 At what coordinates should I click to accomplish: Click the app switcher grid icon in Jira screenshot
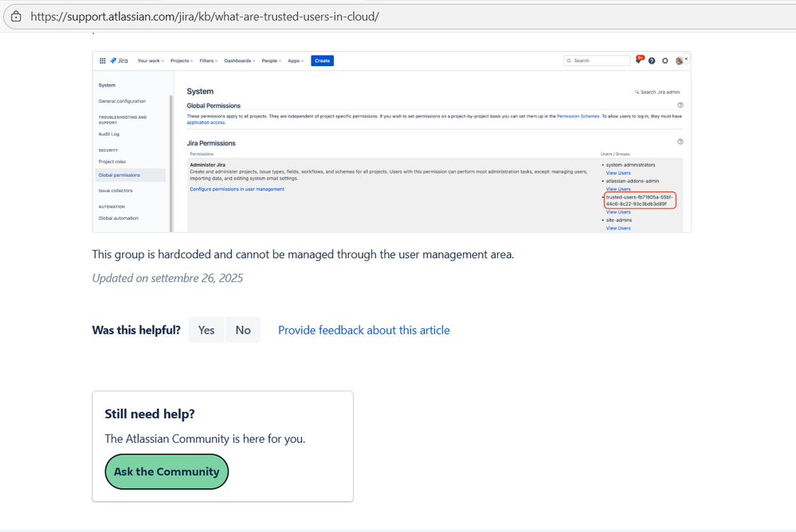tap(103, 61)
